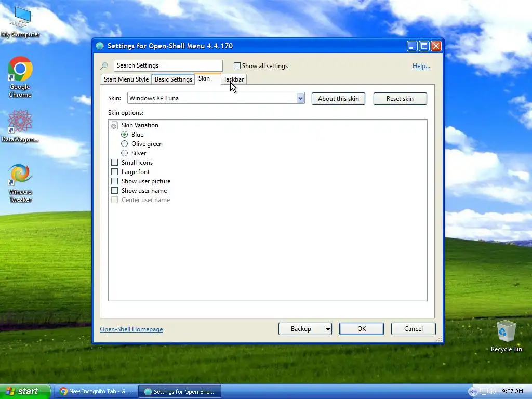The image size is (532, 399).
Task: Select Settings for Open-Shell taskbar item
Action: click(x=180, y=392)
